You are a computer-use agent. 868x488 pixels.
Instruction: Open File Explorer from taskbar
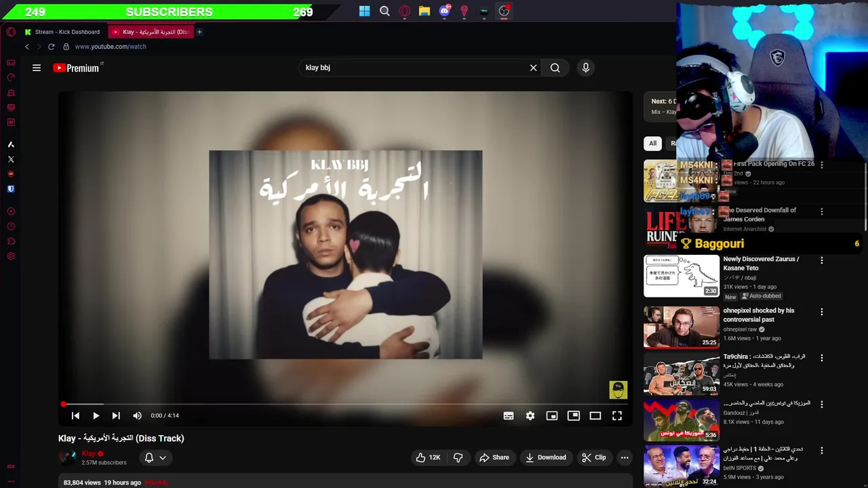(425, 11)
